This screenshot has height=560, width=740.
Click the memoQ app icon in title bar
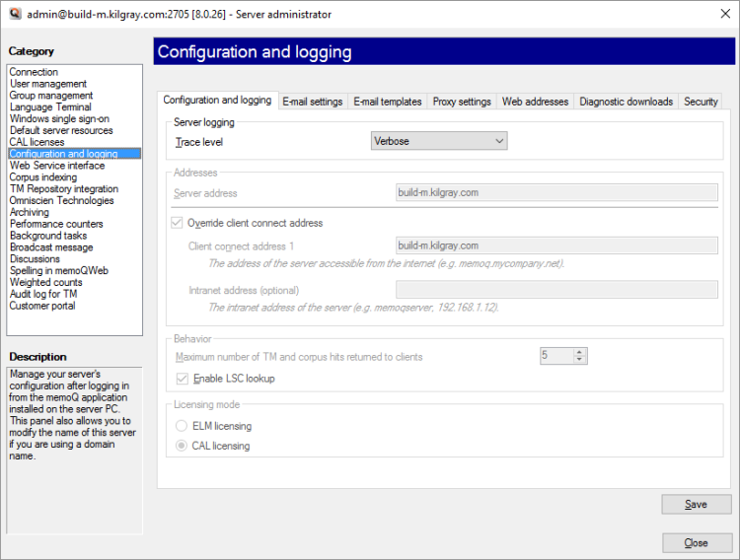(15, 14)
